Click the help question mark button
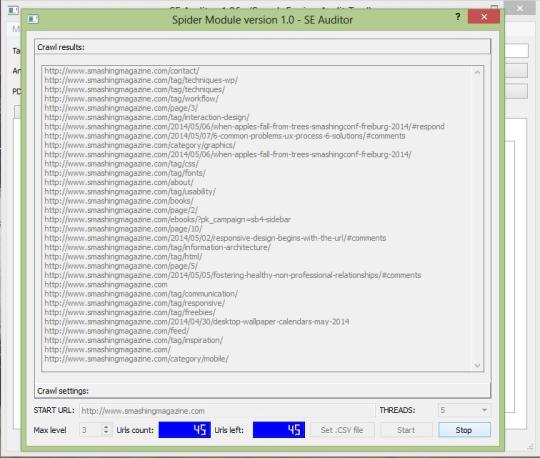The width and height of the screenshot is (540, 458). (458, 17)
